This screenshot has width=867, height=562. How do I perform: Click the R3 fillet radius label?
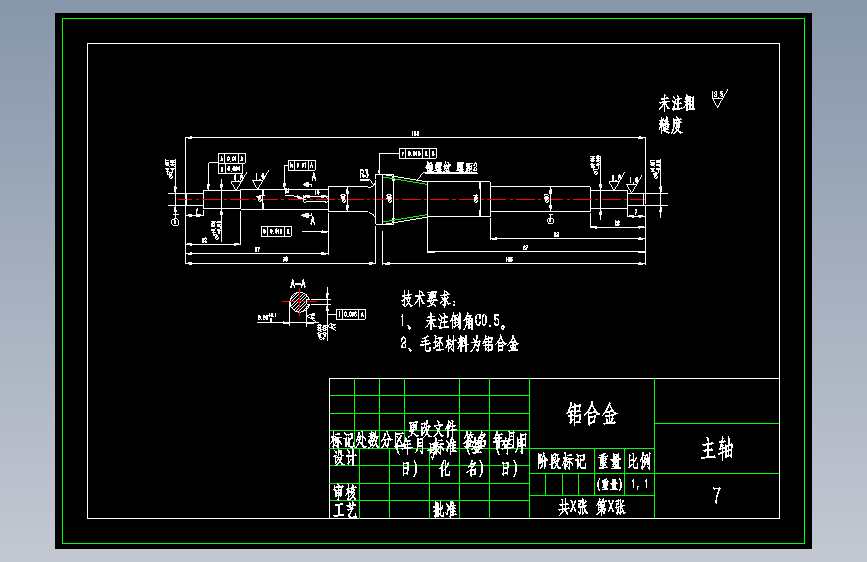(x=364, y=174)
